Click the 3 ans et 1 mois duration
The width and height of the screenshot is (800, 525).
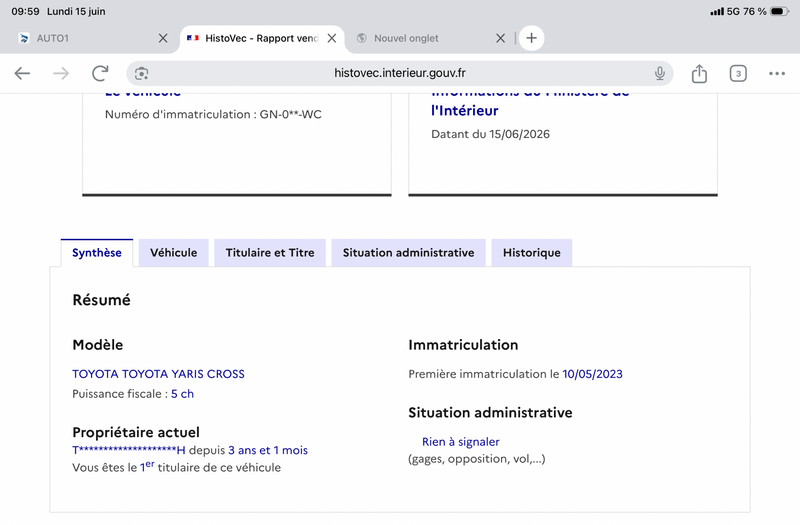(x=268, y=450)
